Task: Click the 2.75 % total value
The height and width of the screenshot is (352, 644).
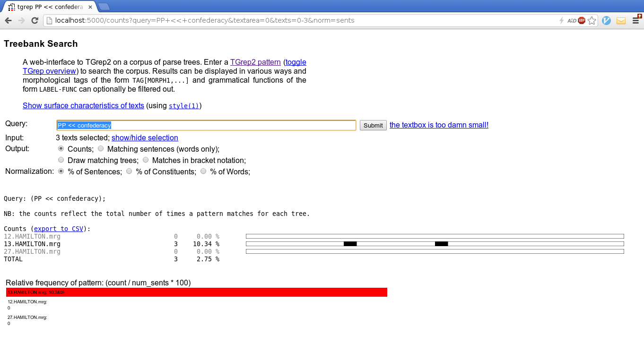Action: (208, 259)
